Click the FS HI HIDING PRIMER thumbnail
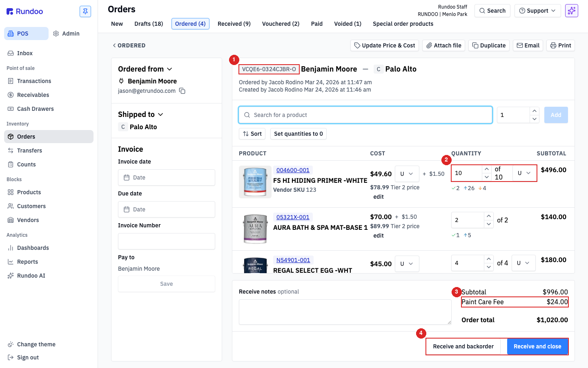 [x=255, y=182]
